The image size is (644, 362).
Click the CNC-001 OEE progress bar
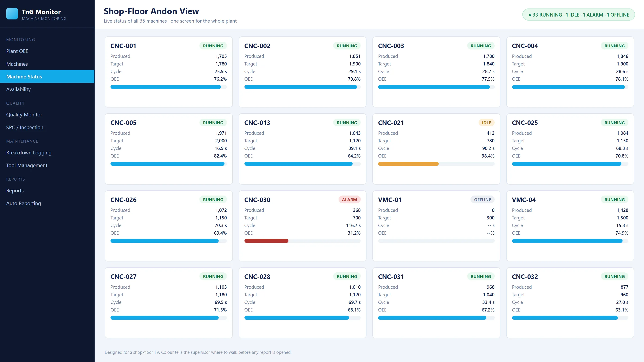coord(169,87)
